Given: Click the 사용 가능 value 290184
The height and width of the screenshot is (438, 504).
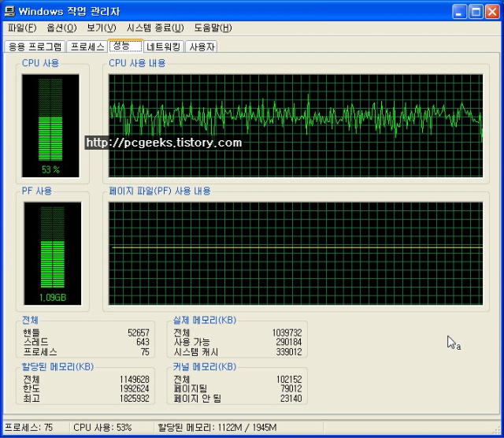Looking at the screenshot, I should point(289,342).
